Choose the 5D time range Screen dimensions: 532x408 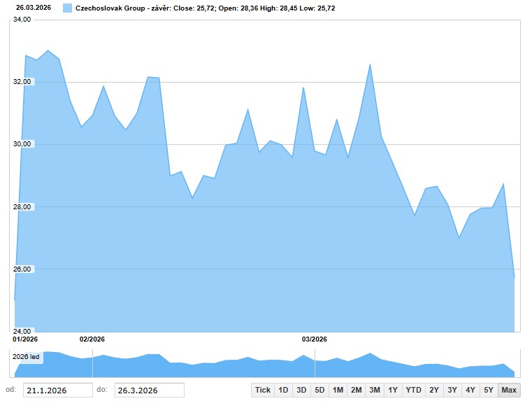(x=319, y=390)
